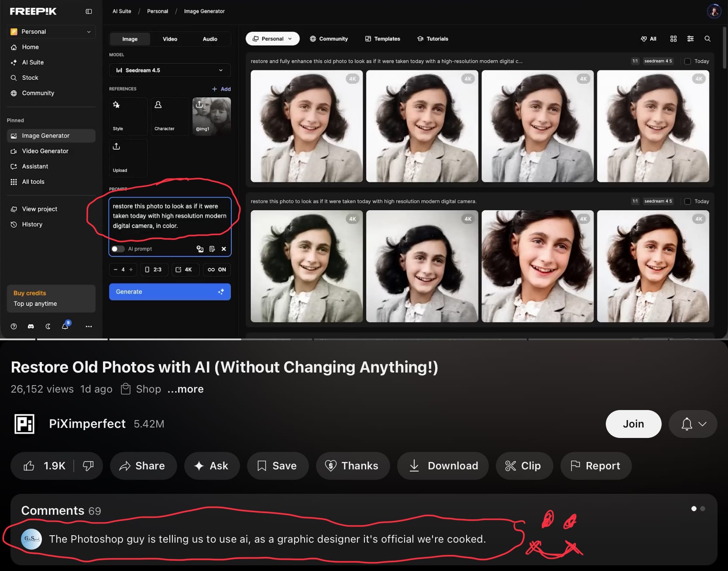Toggle the AI prompt switch
Screen dimensions: 728x571
pos(117,249)
